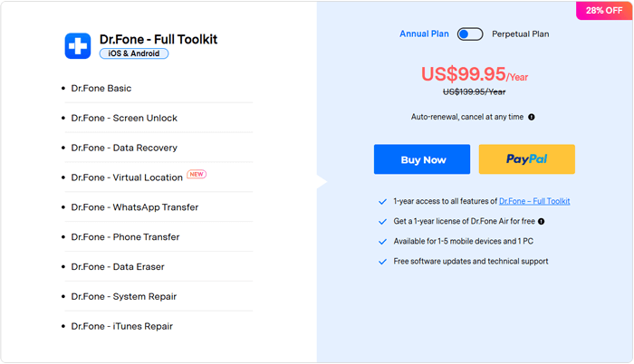Click the checkmark beside 1-year access line
This screenshot has width=634, height=364.
(x=382, y=201)
